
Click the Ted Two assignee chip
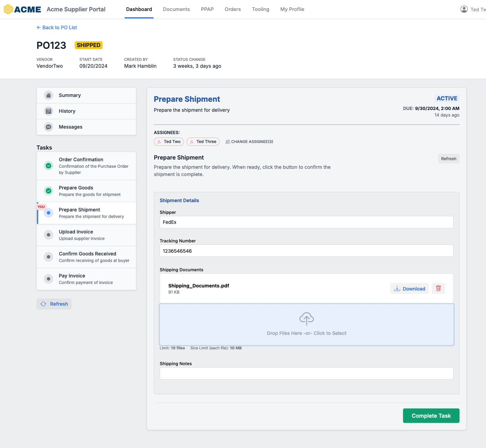(x=169, y=142)
